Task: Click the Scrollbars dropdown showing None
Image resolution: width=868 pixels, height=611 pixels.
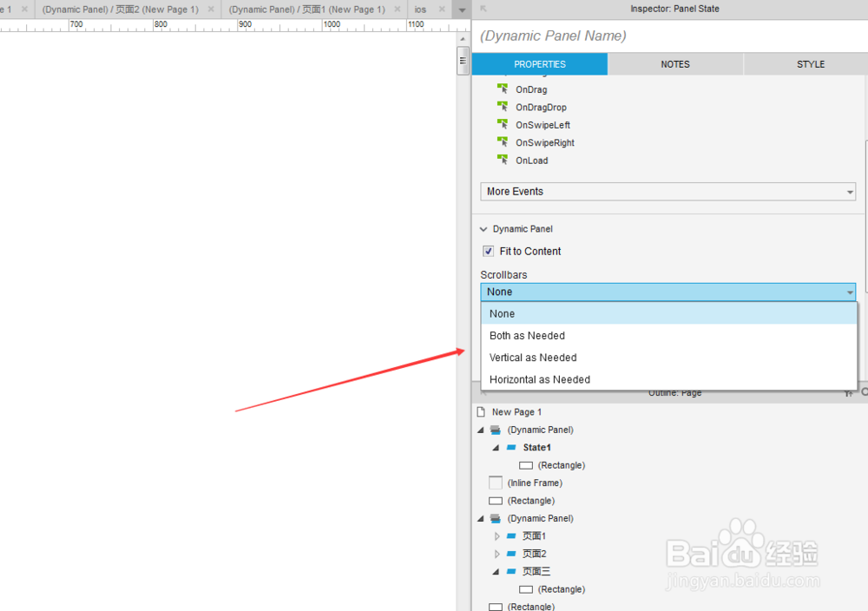Action: 667,292
